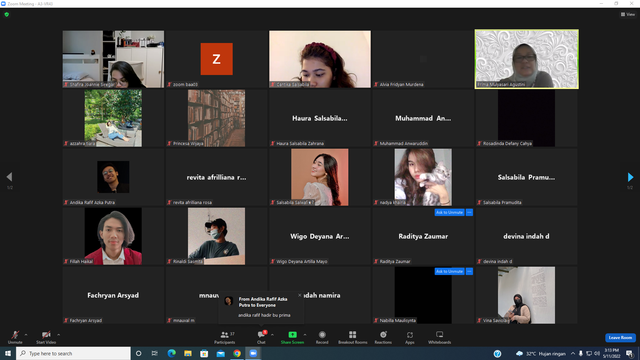Click the Zoom icon on the taskbar
This screenshot has width=640, height=360.
tap(253, 353)
